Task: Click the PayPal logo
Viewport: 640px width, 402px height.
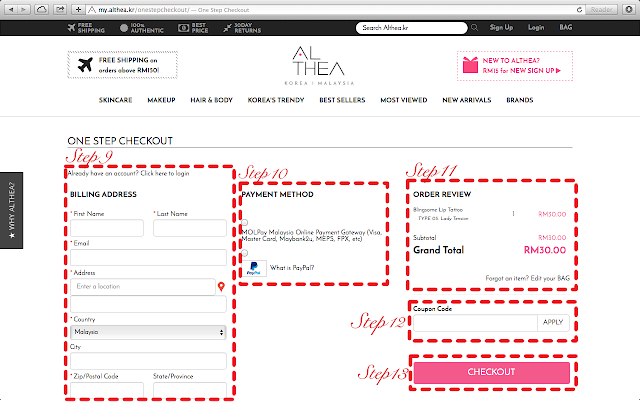Action: [x=254, y=268]
